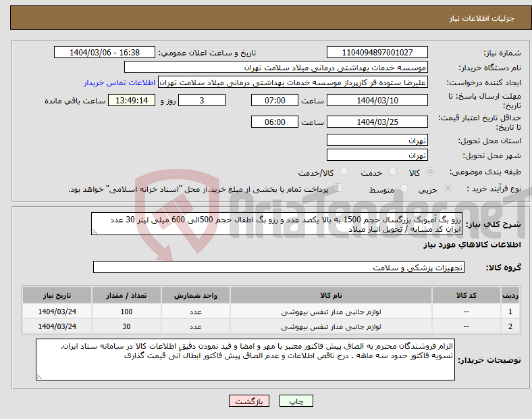Click the deadline time field 07:00
This screenshot has width=532, height=419.
point(275,100)
